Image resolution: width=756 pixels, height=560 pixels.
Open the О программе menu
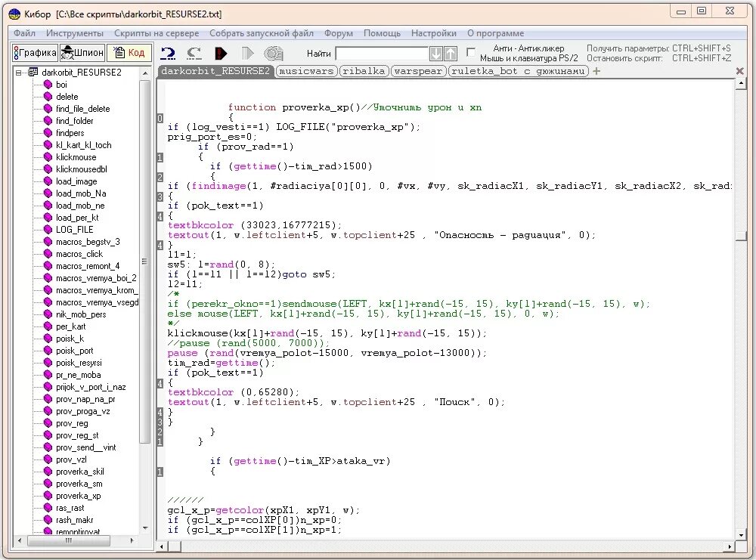point(495,32)
